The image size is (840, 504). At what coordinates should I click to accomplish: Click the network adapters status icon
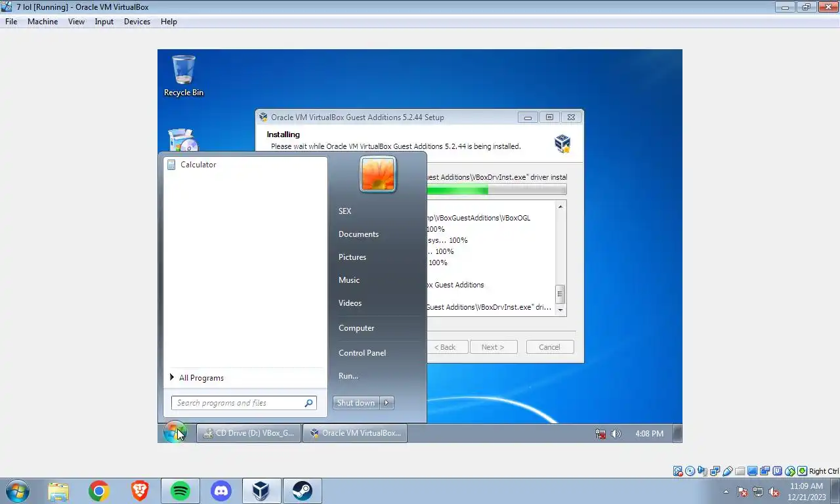pyautogui.click(x=715, y=471)
